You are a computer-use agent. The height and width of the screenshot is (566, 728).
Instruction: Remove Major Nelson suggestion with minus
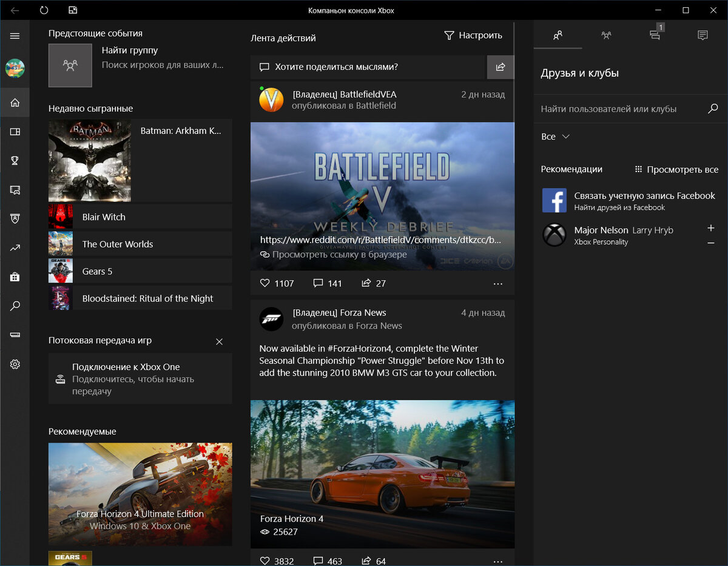pos(711,243)
